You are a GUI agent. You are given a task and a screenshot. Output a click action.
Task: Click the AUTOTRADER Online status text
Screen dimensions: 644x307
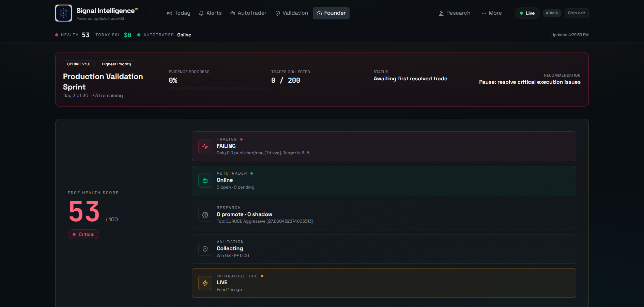click(184, 35)
